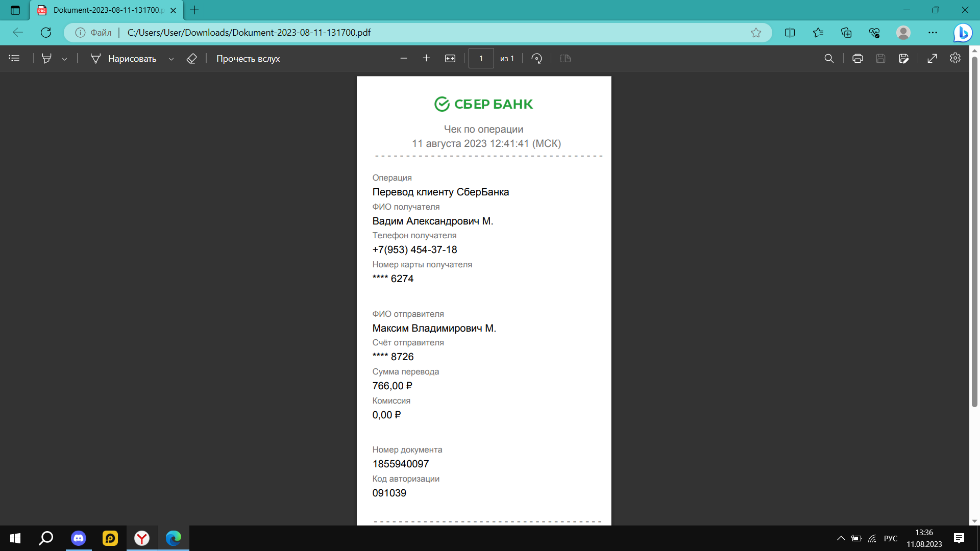Open the yellow app icon in taskbar
This screenshot has width=980, height=551.
click(x=110, y=538)
